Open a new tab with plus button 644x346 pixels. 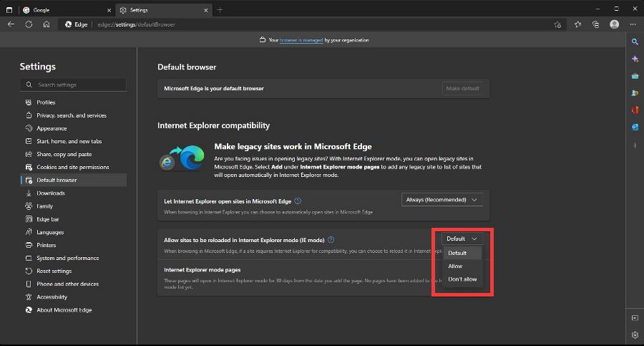220,10
